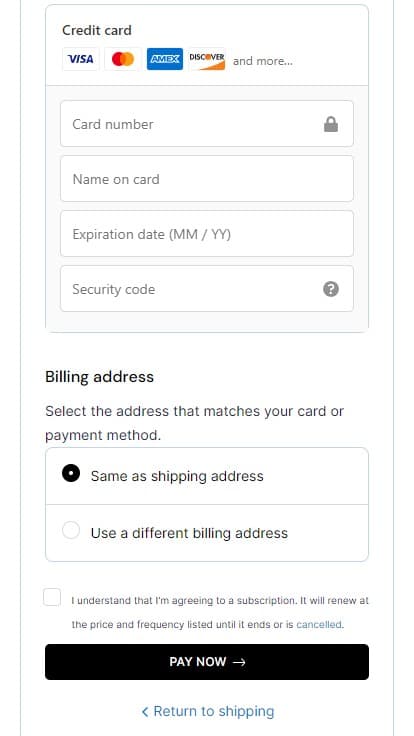Click the padlock icon in Card number
Viewport: 414px width, 736px height.
331,124
